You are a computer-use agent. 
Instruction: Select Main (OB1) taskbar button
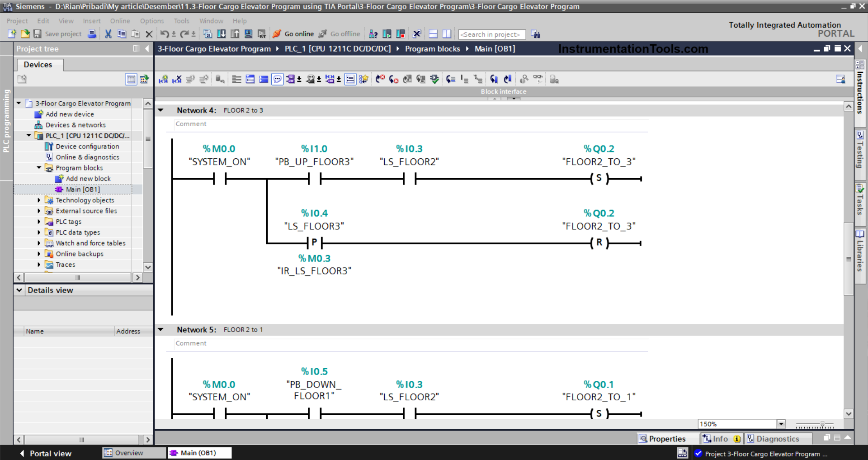199,453
